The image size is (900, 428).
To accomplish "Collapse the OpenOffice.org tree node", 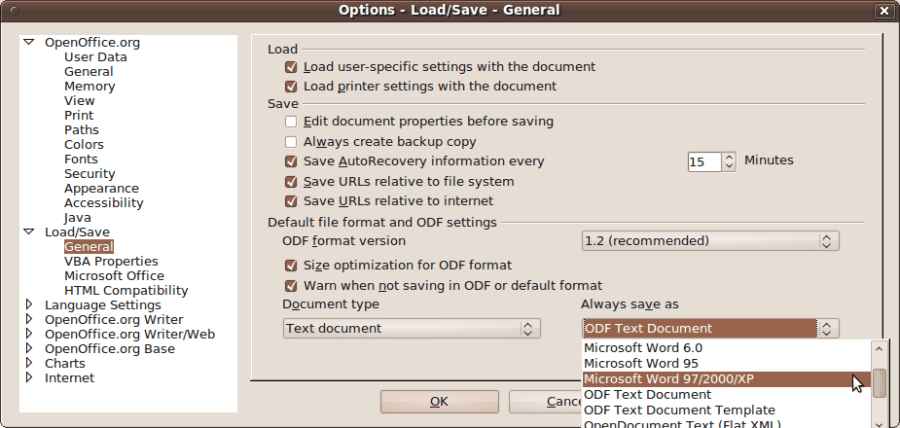I will pyautogui.click(x=28, y=43).
